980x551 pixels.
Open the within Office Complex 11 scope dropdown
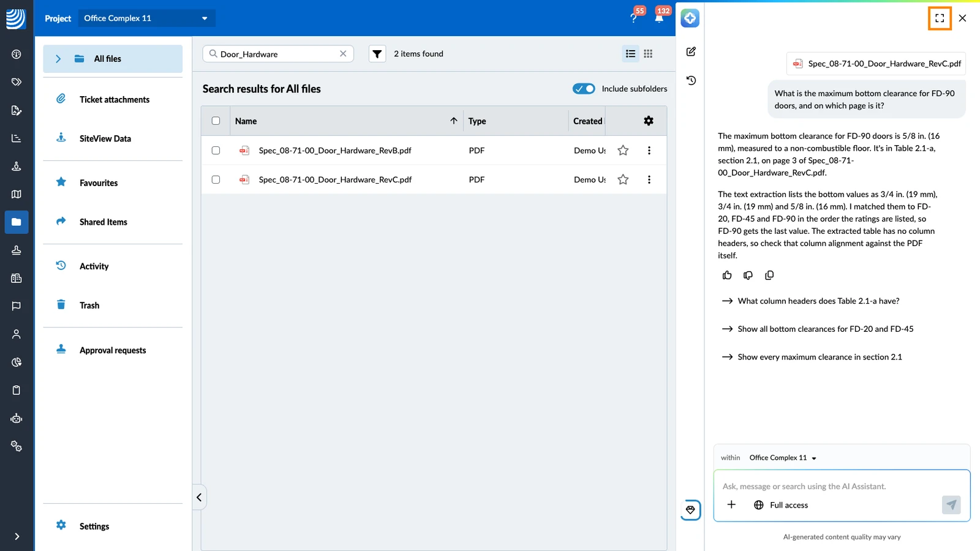pos(783,458)
